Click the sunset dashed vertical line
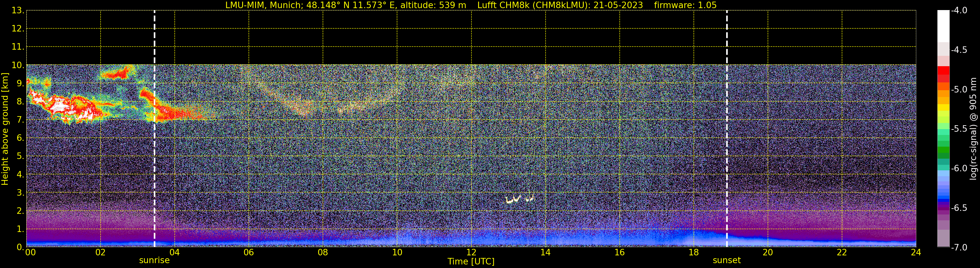 727,129
